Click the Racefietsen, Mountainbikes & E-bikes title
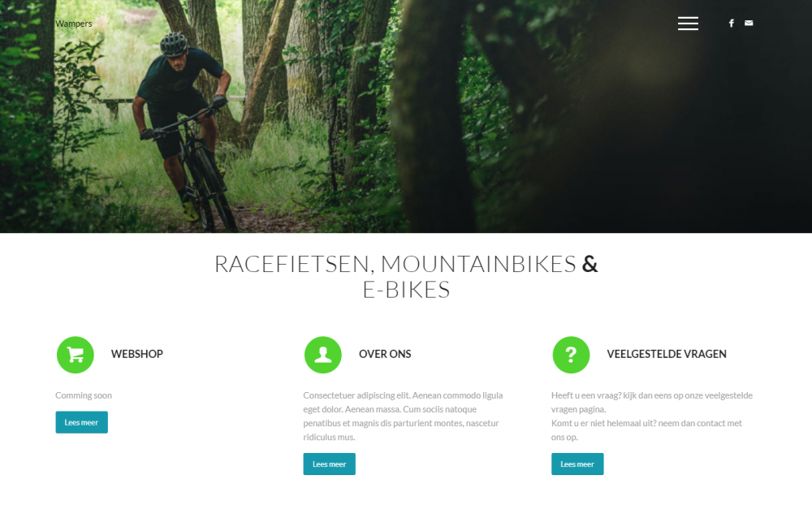The width and height of the screenshot is (812, 522). click(x=406, y=277)
